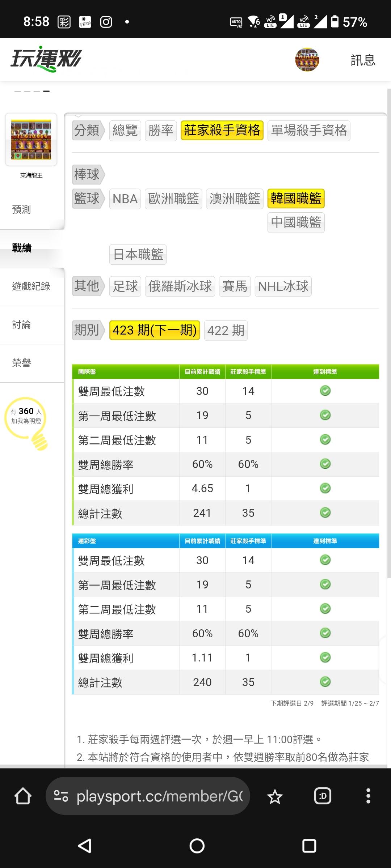
Task: Tap the browser home icon
Action: pos(23,796)
